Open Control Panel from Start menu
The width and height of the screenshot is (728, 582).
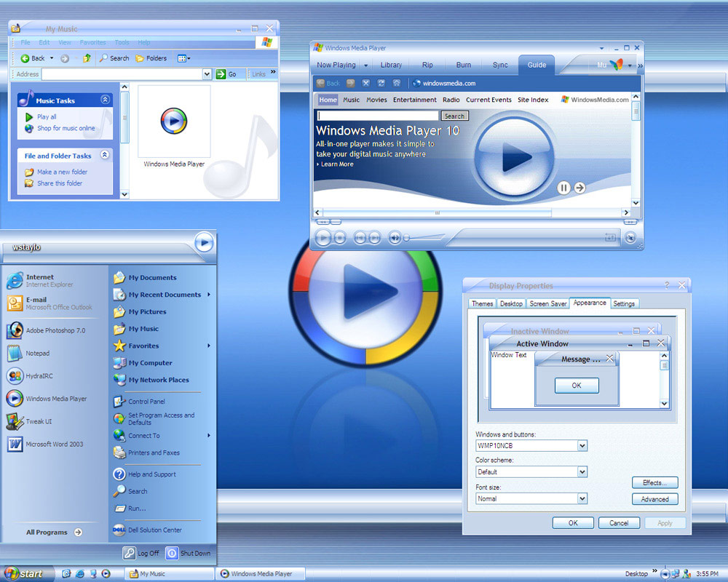tap(146, 402)
